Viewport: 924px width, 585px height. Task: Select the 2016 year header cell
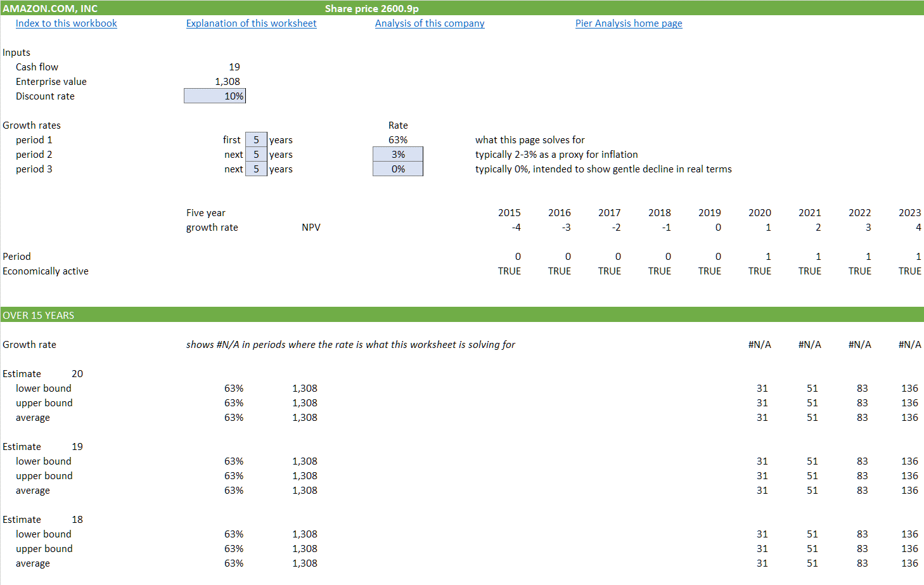pyautogui.click(x=560, y=212)
